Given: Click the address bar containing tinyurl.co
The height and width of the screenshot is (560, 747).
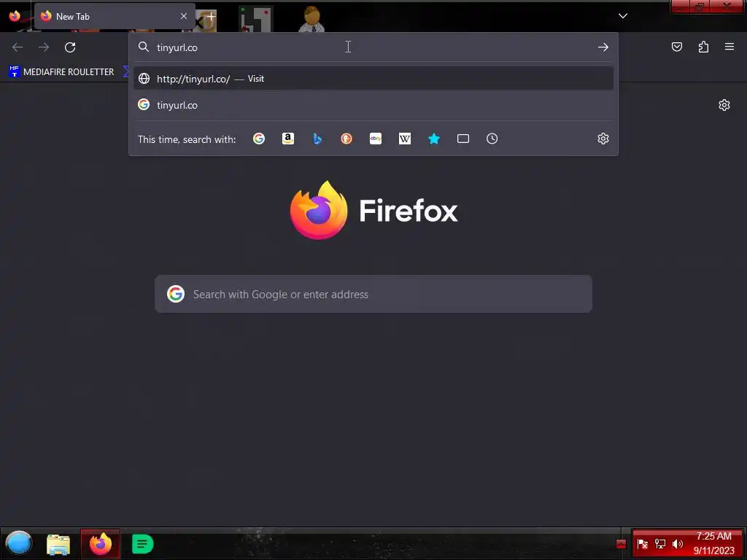Looking at the screenshot, I should click(x=373, y=47).
